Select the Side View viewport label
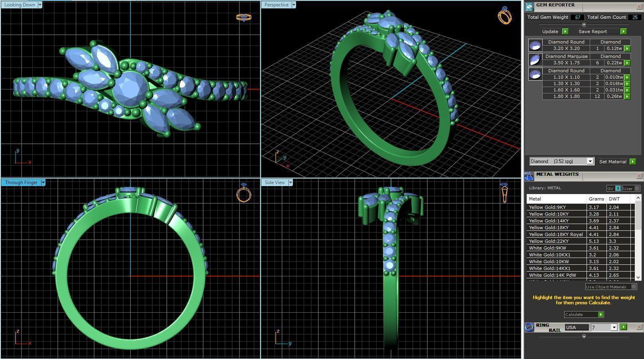The width and height of the screenshot is (644, 359). pyautogui.click(x=275, y=182)
